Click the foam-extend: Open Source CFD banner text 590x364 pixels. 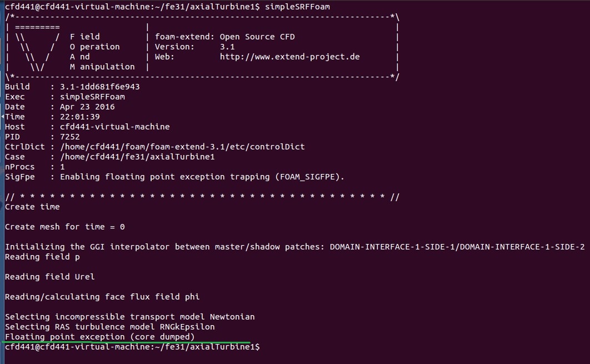click(225, 37)
